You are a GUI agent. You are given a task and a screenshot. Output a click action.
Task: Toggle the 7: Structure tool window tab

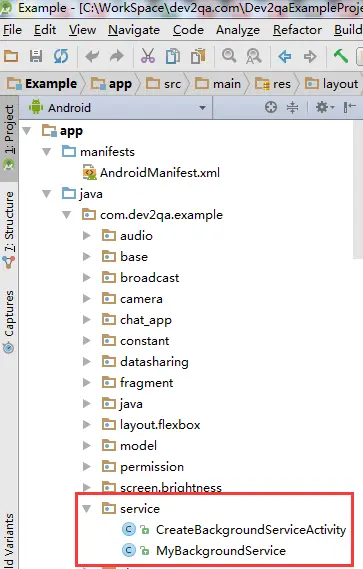(x=9, y=230)
